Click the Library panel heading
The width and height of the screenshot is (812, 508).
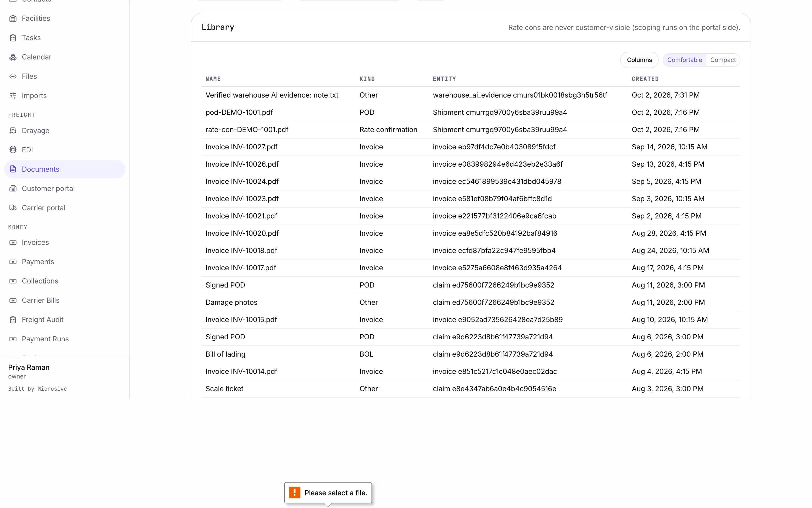[218, 27]
